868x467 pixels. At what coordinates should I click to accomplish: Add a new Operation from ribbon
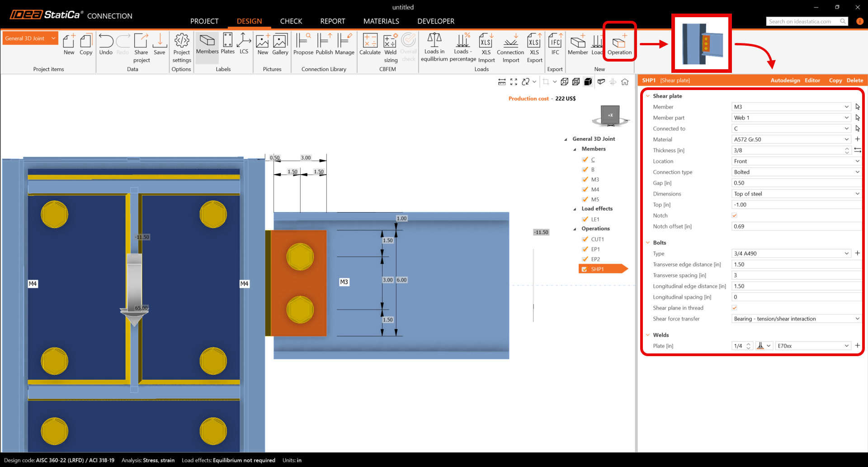pyautogui.click(x=619, y=44)
